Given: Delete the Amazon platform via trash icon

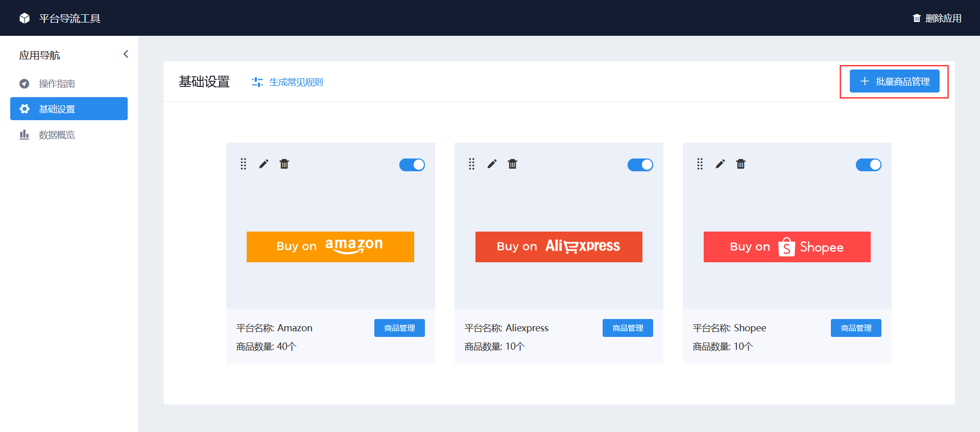Looking at the screenshot, I should coord(284,164).
